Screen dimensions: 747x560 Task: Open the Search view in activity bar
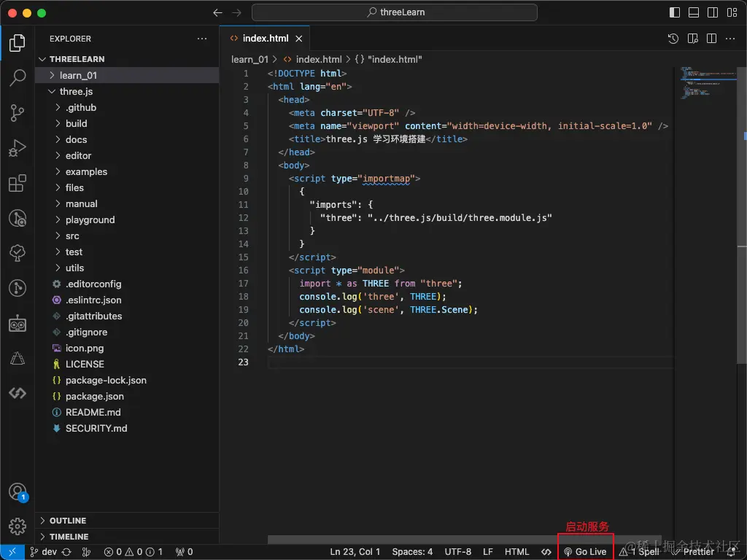(x=18, y=78)
